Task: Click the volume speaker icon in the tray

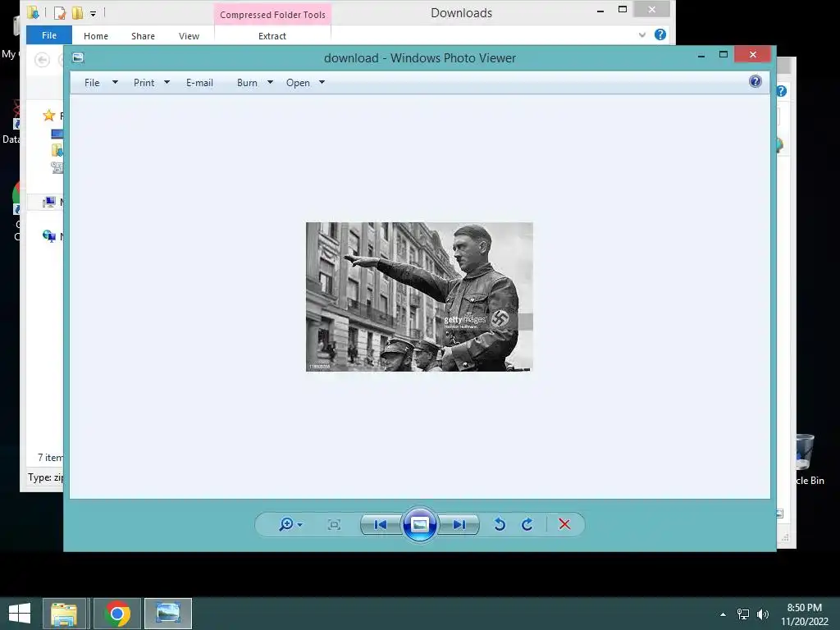Action: 762,614
